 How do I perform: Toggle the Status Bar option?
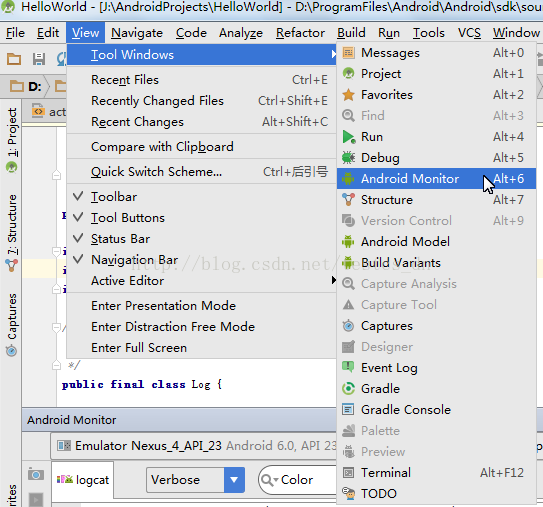(x=202, y=239)
